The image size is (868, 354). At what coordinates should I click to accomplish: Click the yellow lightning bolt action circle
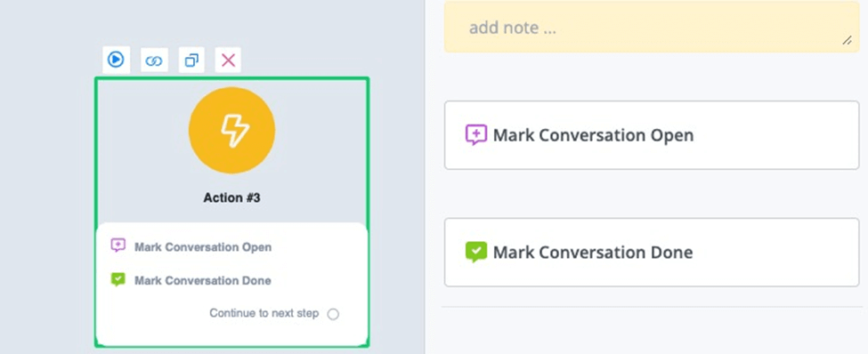pos(232,130)
